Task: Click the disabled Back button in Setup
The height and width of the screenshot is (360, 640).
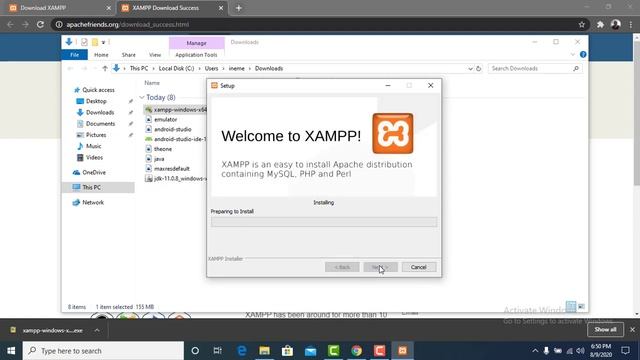Action: point(342,267)
